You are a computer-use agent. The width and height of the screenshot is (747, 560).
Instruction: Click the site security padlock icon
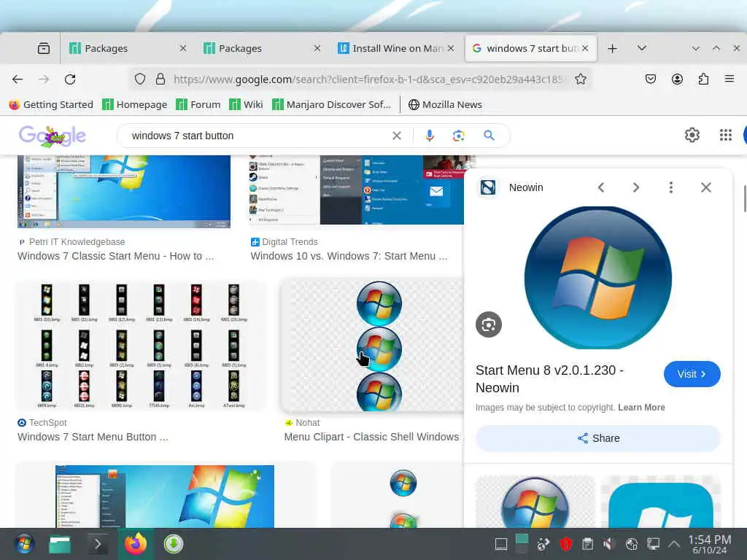(x=160, y=79)
